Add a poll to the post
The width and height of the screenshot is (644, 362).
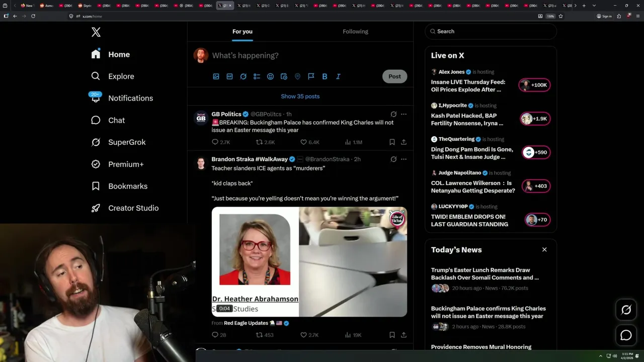click(x=257, y=76)
